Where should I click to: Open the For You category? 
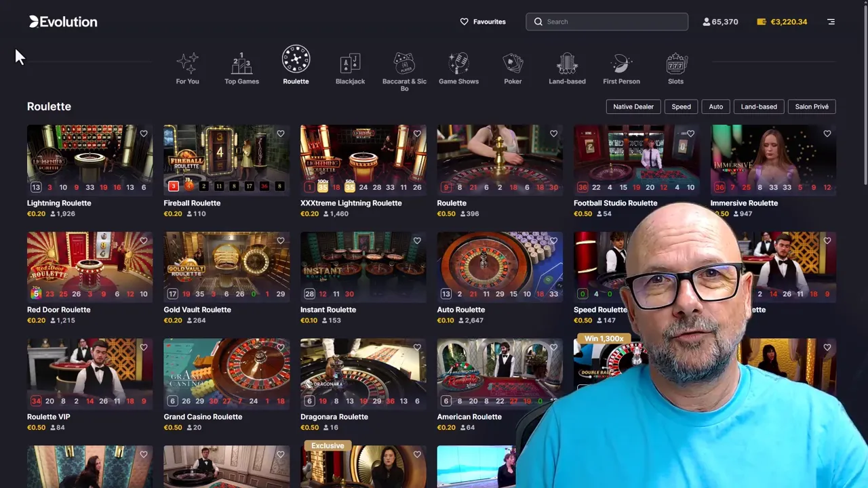[187, 69]
